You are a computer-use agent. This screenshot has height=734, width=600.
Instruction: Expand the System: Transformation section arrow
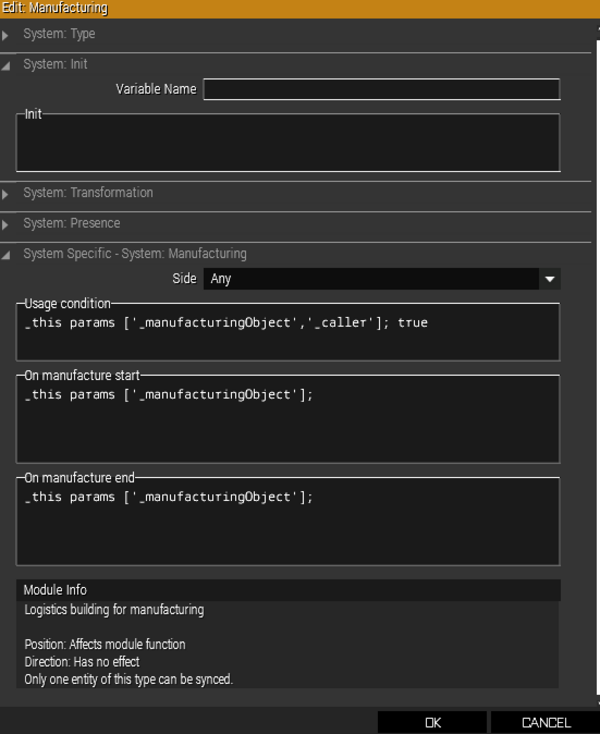[x=5, y=194]
